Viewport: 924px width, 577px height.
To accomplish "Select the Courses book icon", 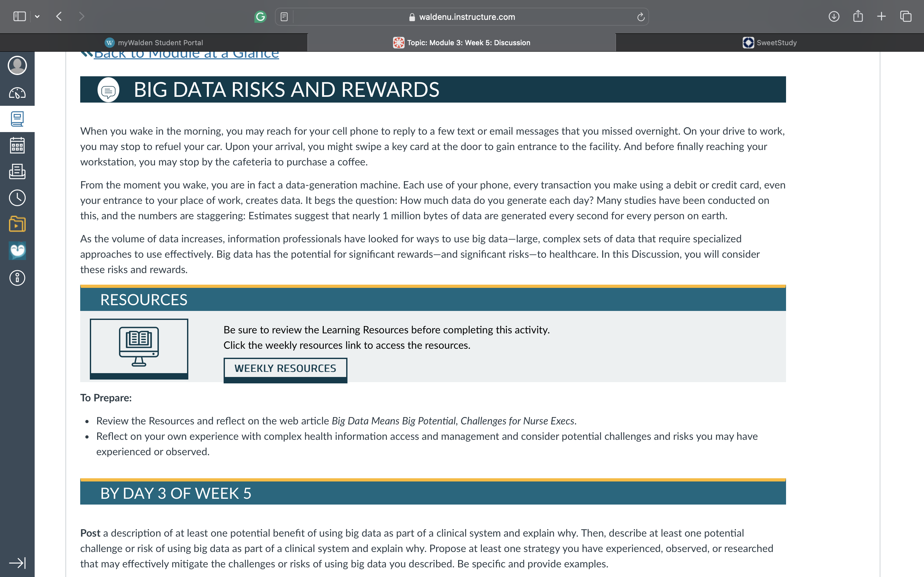I will 17,119.
